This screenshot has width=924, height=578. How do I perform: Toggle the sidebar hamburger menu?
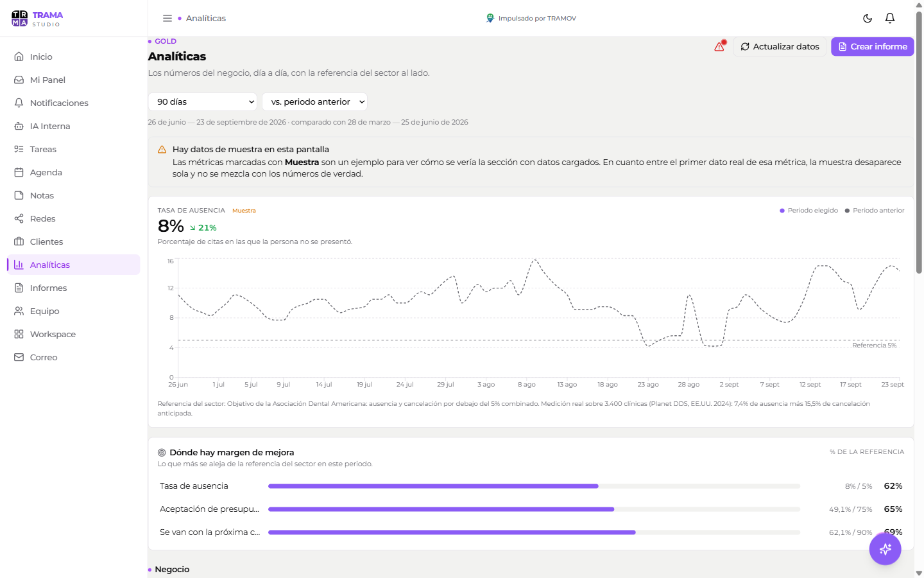click(x=167, y=19)
